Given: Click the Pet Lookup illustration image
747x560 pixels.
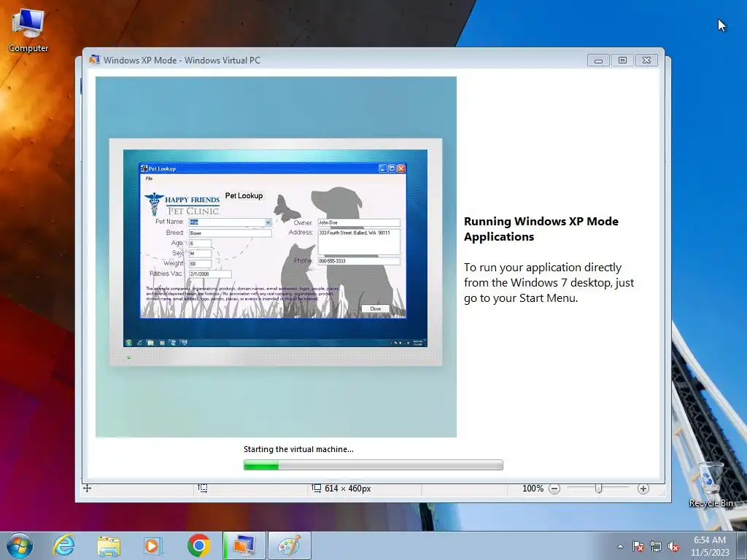Looking at the screenshot, I should coord(276,257).
